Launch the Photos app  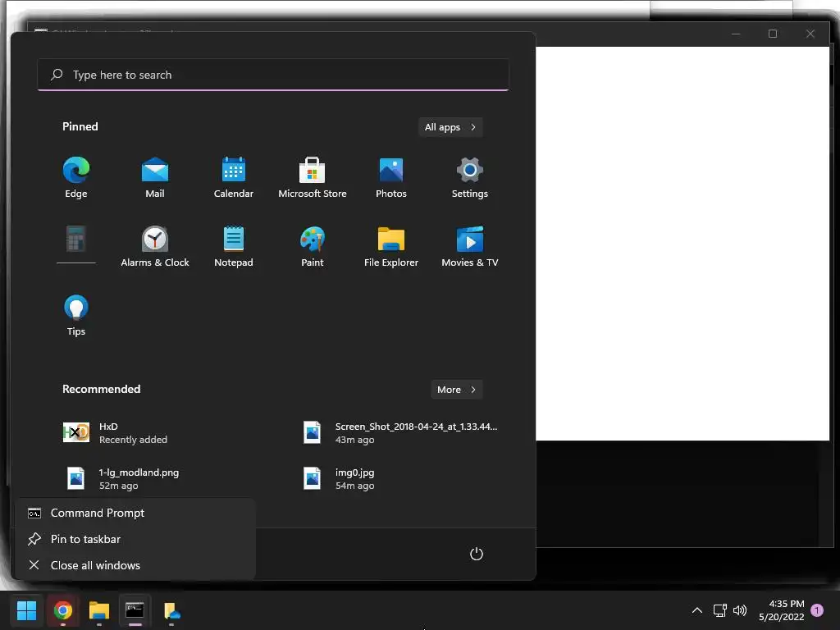tap(391, 178)
